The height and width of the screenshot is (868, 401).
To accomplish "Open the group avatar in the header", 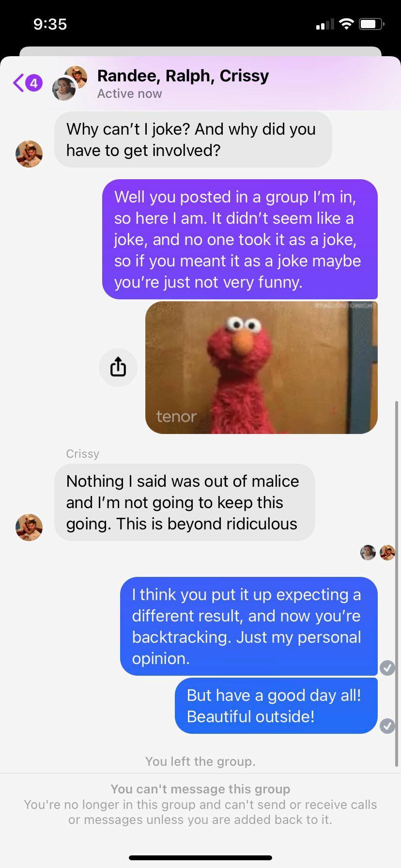I will (69, 83).
